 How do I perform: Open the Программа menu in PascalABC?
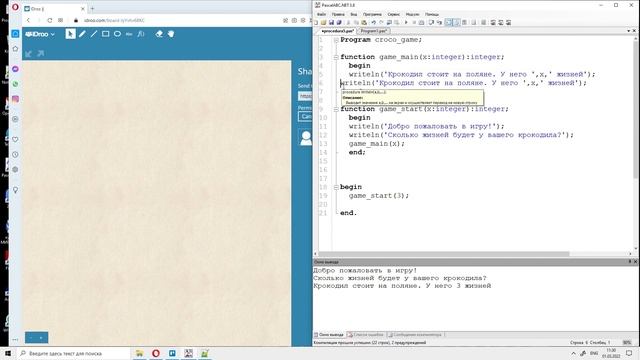372,14
